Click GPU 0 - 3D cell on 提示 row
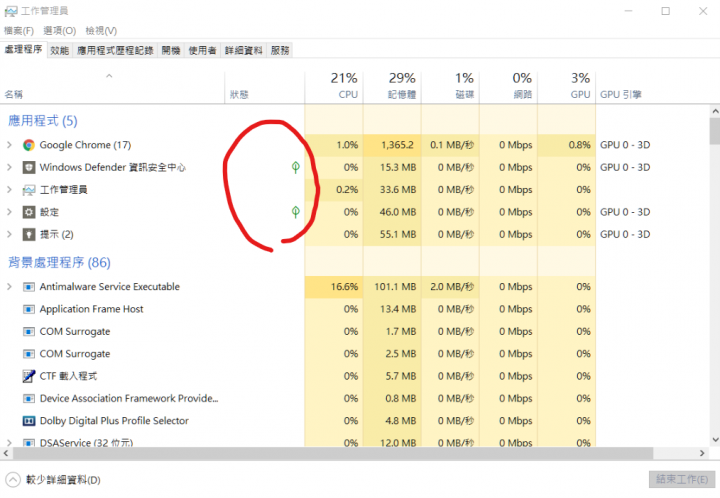Image resolution: width=720 pixels, height=498 pixels. tap(625, 235)
